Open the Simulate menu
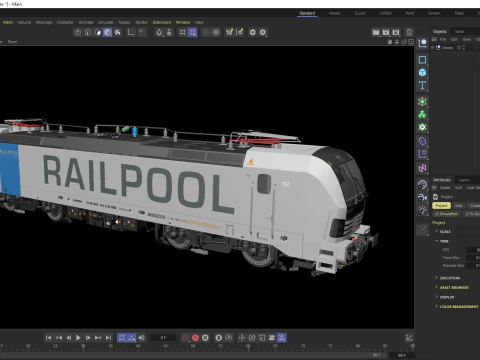 (x=106, y=22)
